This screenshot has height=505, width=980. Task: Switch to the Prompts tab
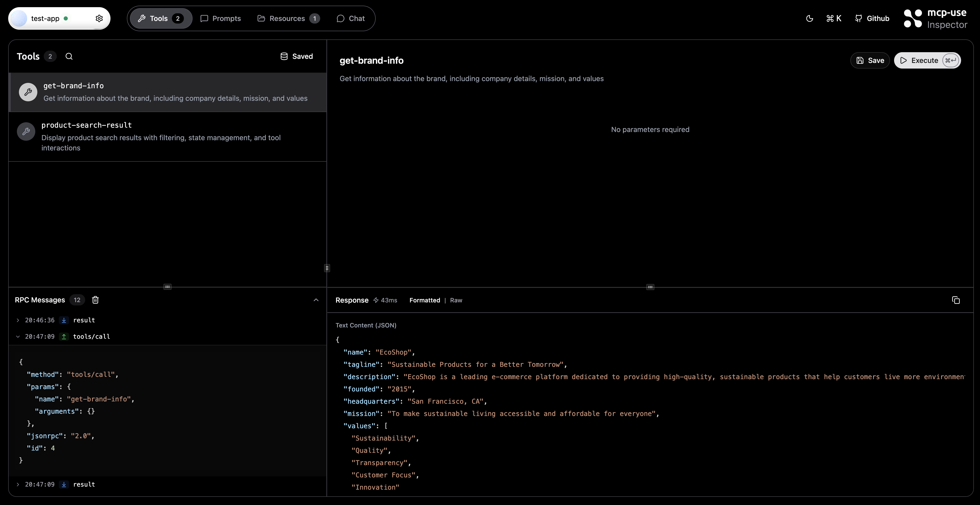point(221,18)
